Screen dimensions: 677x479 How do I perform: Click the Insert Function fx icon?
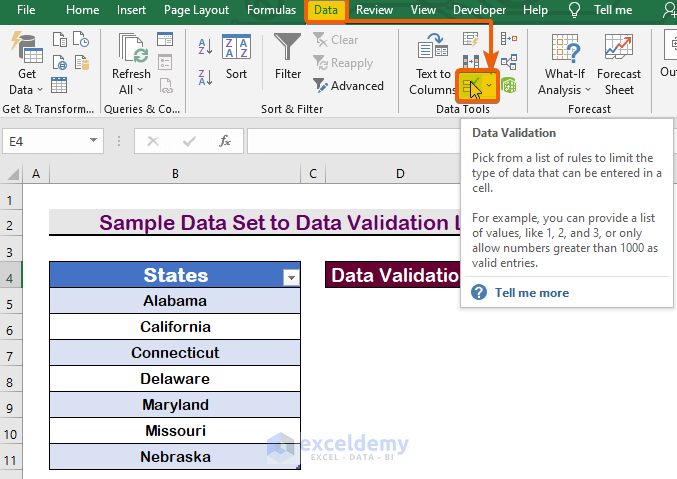coord(225,141)
